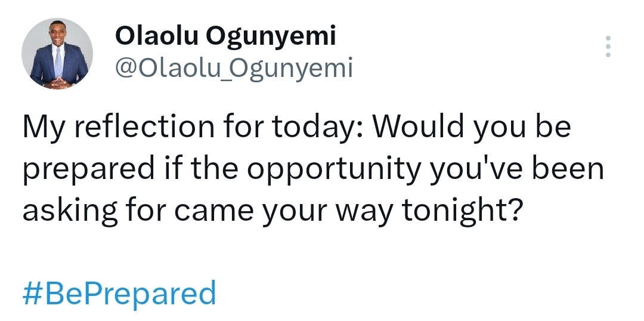Click the word "prepared" starting the second line
This screenshot has height=321, width=644.
(x=88, y=169)
